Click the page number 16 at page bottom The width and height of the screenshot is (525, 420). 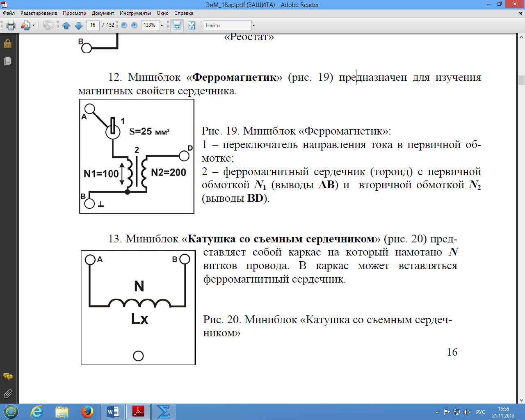pyautogui.click(x=452, y=352)
